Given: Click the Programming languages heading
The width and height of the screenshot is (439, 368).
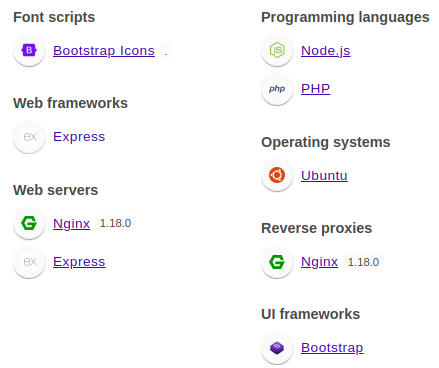Looking at the screenshot, I should tap(345, 17).
